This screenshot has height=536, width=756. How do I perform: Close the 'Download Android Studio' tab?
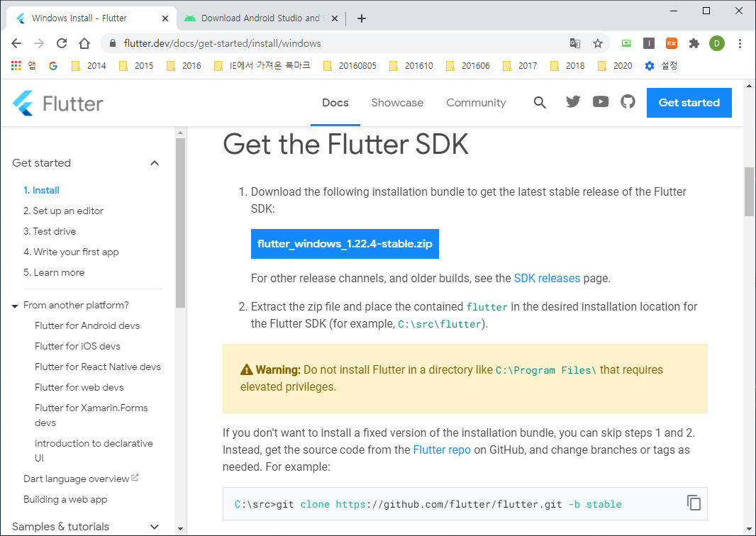point(335,18)
